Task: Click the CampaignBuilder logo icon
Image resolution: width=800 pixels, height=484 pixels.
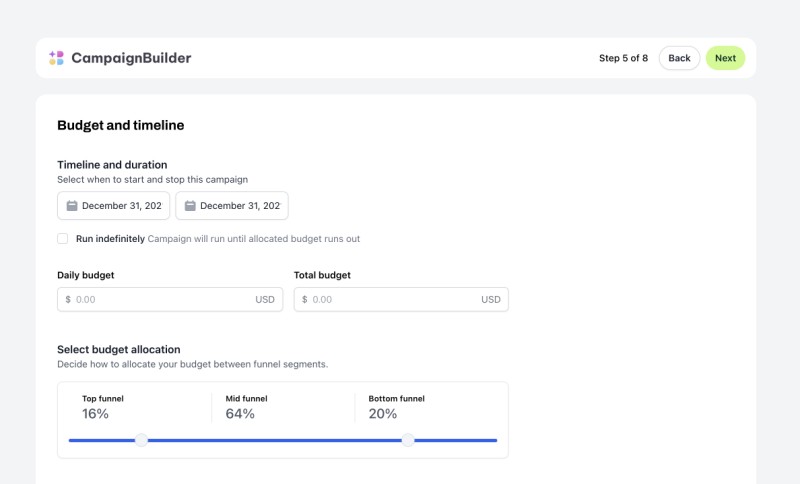Action: point(56,58)
